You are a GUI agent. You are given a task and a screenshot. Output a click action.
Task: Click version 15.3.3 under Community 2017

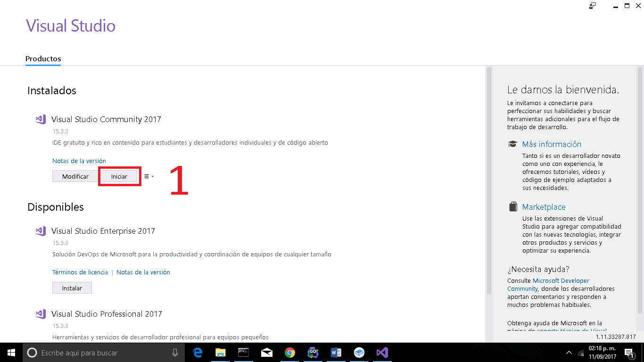point(60,132)
